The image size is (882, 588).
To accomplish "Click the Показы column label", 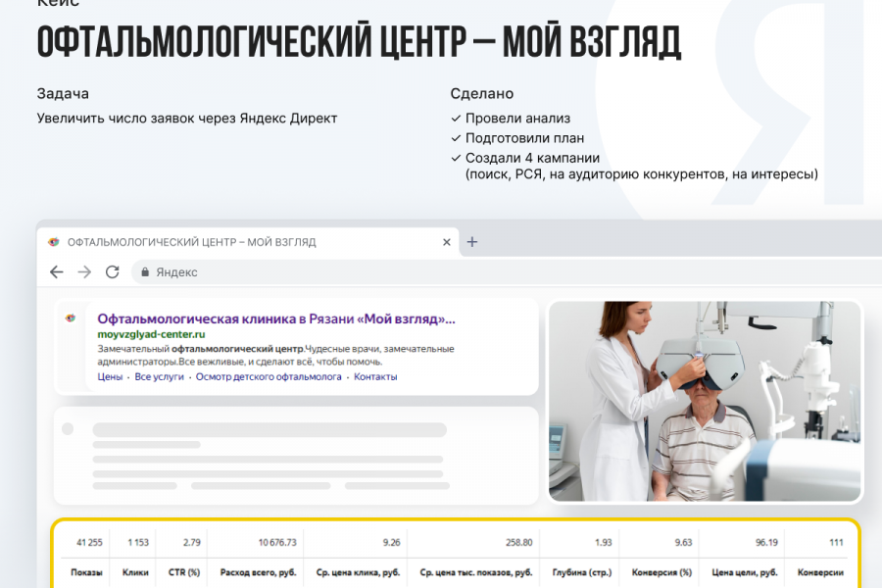I will (x=86, y=572).
